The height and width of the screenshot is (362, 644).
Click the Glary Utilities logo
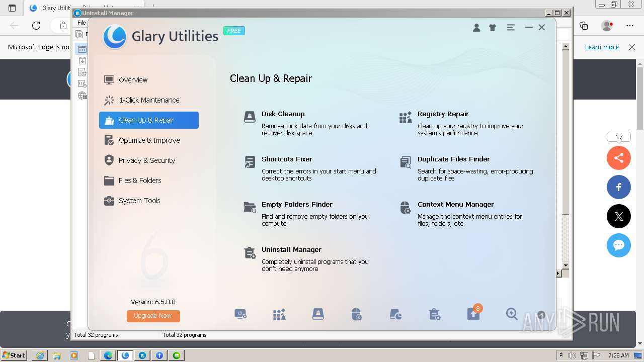point(114,37)
